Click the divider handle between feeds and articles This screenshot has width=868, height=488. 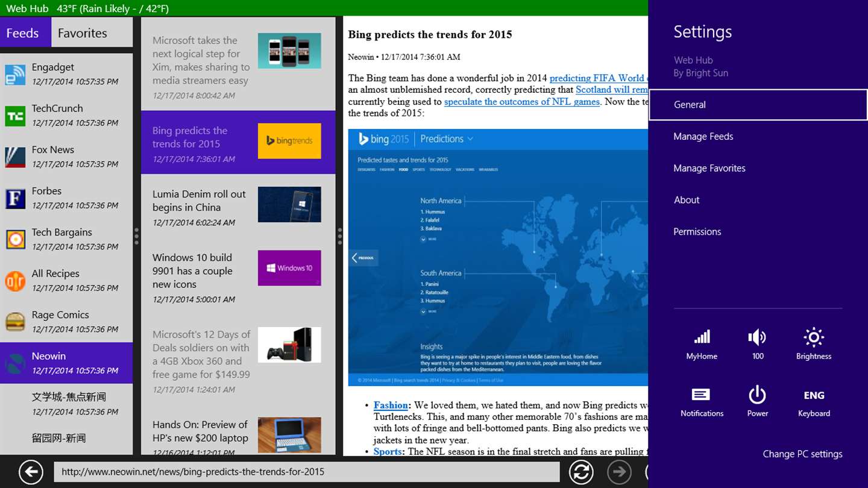(x=136, y=236)
